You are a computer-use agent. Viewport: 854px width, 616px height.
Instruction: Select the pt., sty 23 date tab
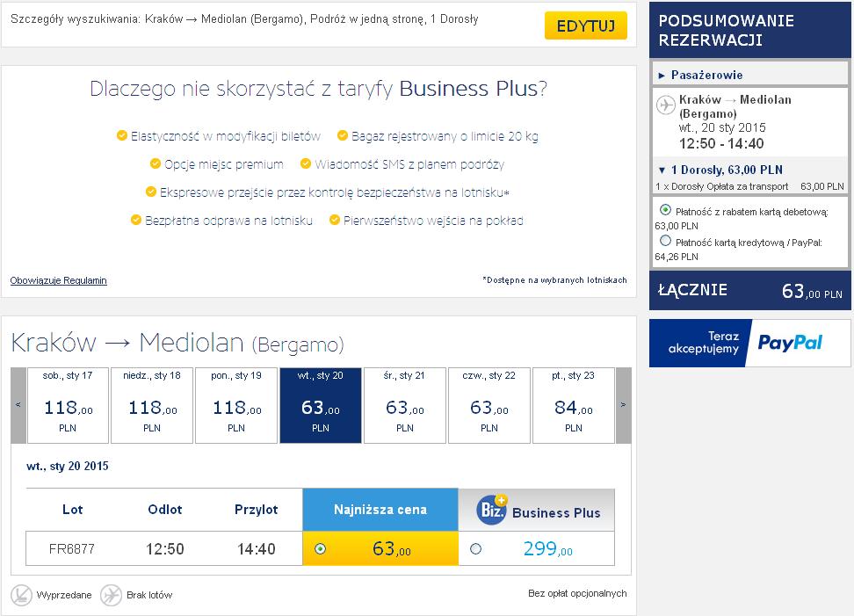tap(574, 405)
